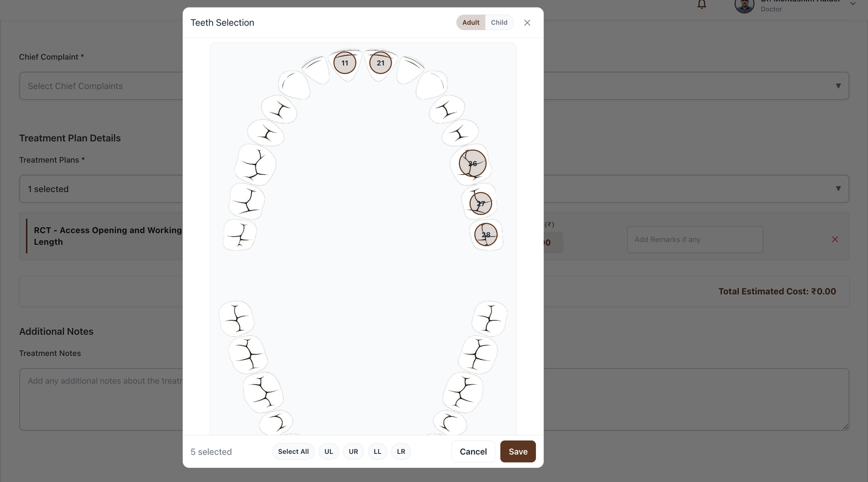868x482 pixels.
Task: Deselect tooth 21 on the chart
Action: point(380,63)
